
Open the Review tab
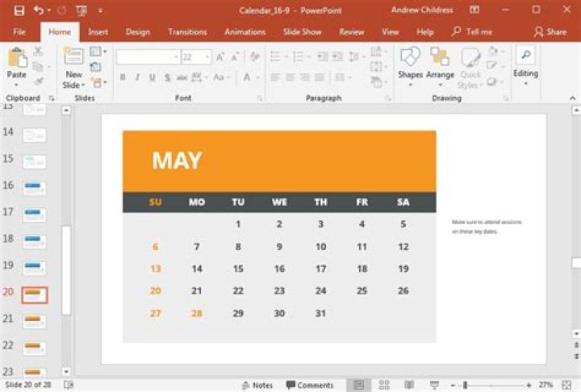pyautogui.click(x=352, y=32)
